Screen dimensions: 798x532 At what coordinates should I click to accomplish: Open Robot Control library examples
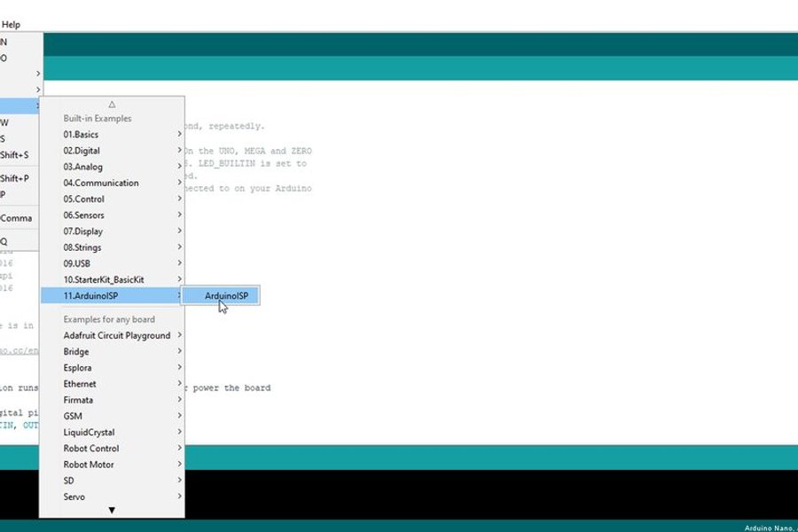(112, 449)
